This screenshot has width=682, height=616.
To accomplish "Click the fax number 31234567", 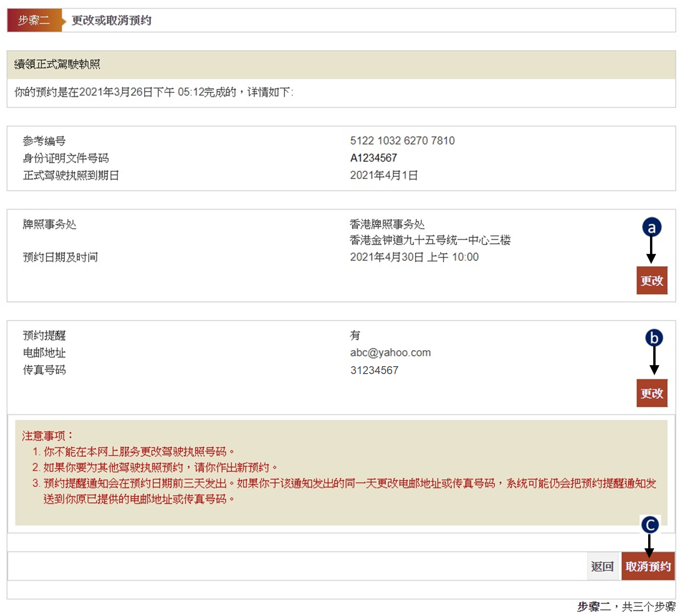I will coord(374,370).
